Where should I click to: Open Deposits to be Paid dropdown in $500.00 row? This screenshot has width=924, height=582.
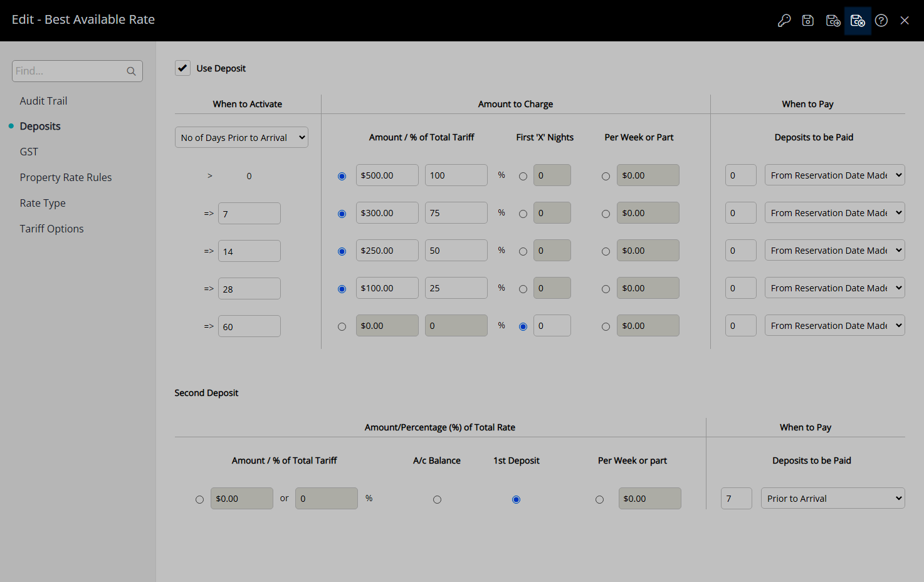click(x=834, y=175)
